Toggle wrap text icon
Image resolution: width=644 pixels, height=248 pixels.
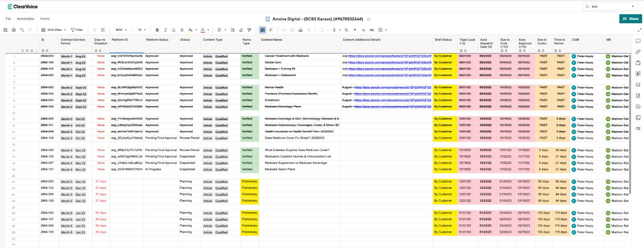click(x=233, y=30)
